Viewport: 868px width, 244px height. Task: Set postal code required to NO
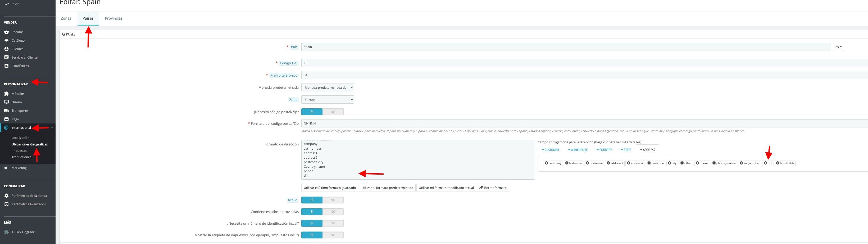(x=333, y=112)
